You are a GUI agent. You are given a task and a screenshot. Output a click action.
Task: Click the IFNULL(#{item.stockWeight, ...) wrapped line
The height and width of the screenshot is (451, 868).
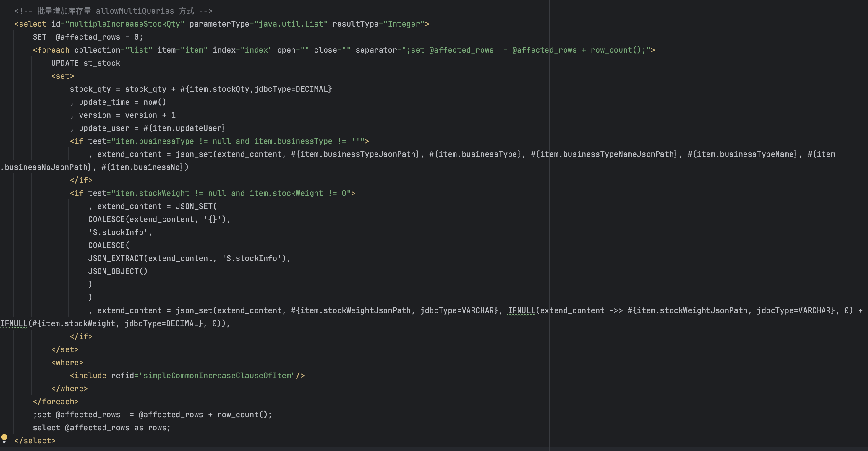[x=115, y=323]
